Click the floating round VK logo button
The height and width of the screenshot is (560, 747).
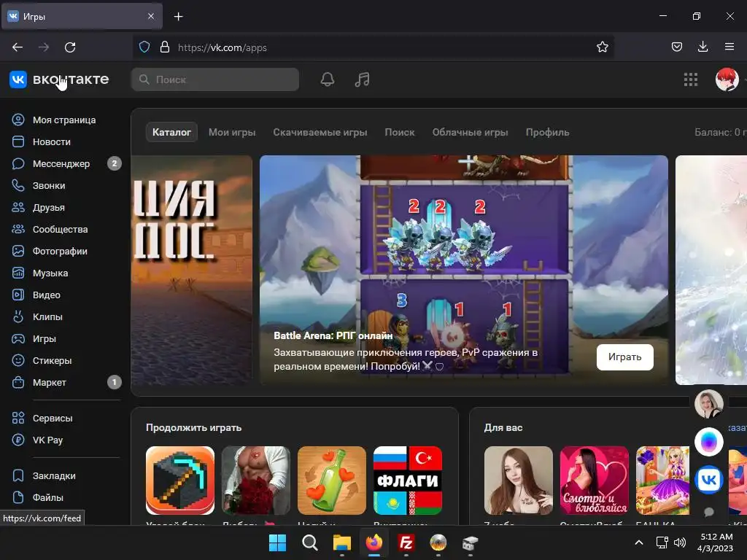pyautogui.click(x=709, y=480)
